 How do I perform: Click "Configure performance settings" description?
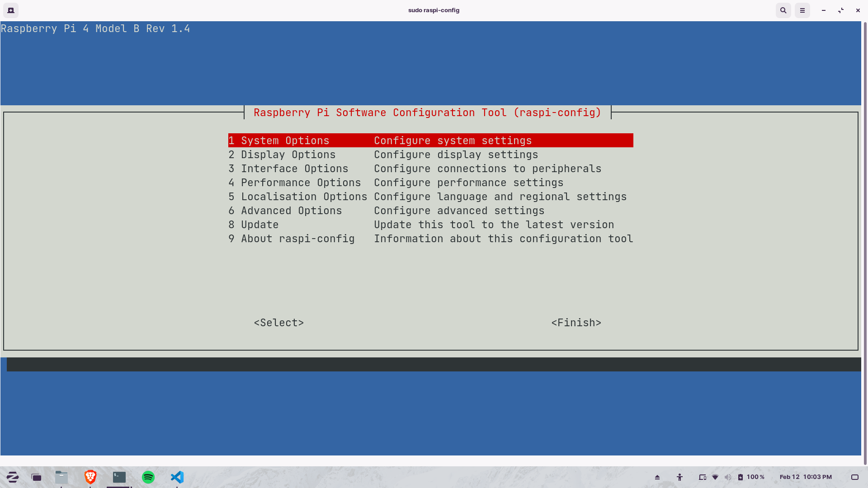coord(469,183)
